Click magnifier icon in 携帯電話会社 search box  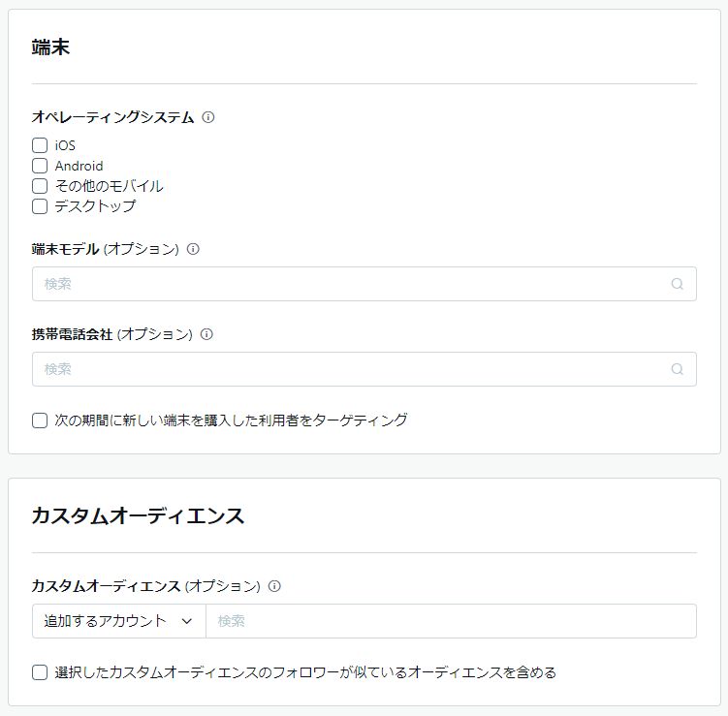click(678, 369)
